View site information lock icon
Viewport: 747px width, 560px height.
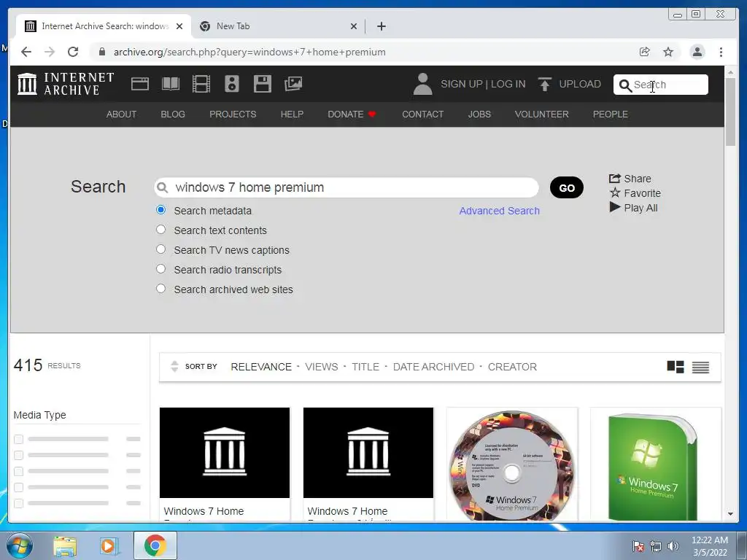[102, 52]
